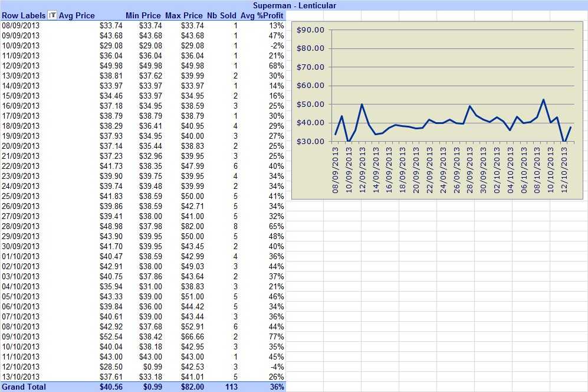
Task: Select the 16/09/2013 date row label
Action: 21,106
